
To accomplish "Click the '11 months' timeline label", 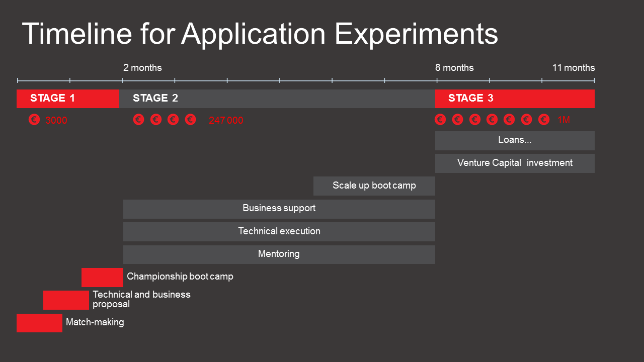I will pyautogui.click(x=574, y=67).
